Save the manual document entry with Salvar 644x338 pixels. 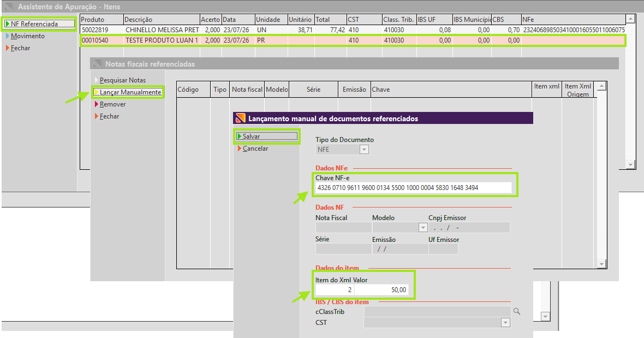pyautogui.click(x=267, y=137)
